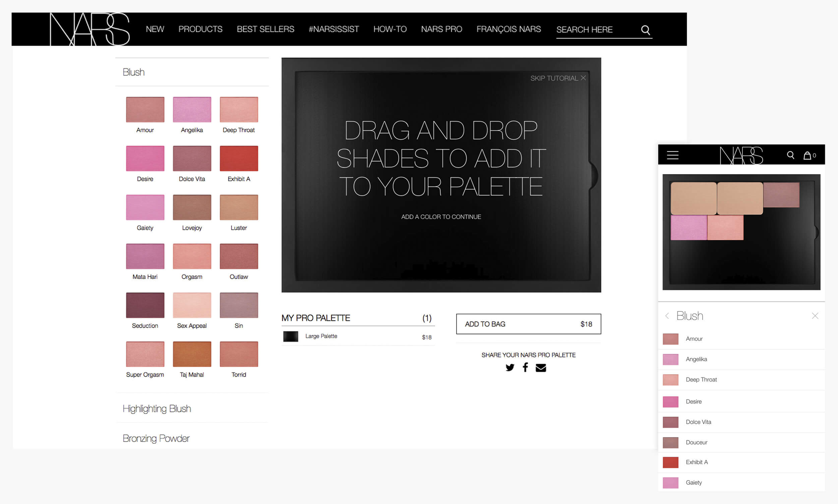
Task: Open the shopping bag icon on mobile
Action: [807, 155]
